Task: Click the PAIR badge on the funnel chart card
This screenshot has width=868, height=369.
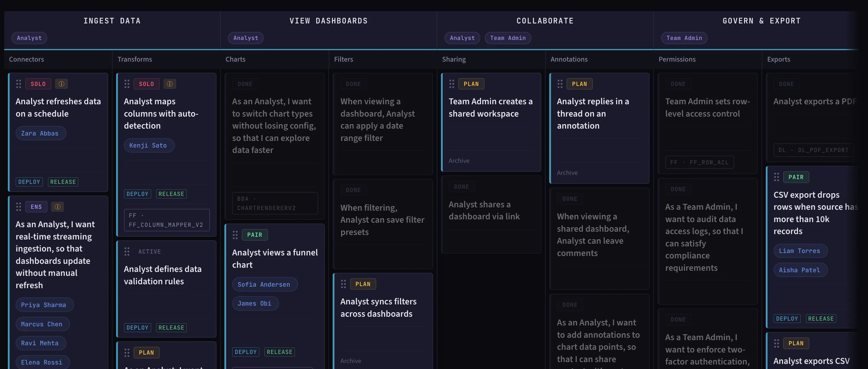Action: pos(254,235)
